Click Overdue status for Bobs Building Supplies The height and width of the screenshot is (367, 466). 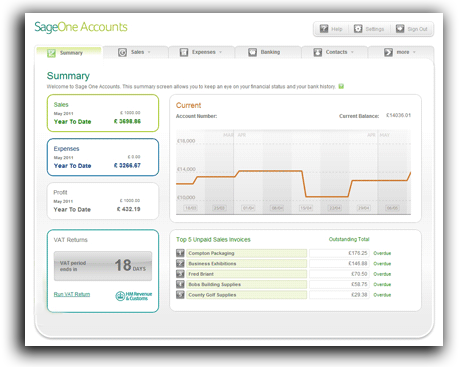[x=382, y=284]
